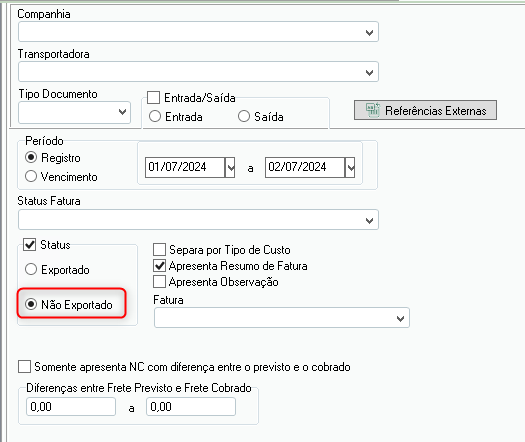Choose Registro as the period type
This screenshot has height=442, width=525.
click(31, 157)
